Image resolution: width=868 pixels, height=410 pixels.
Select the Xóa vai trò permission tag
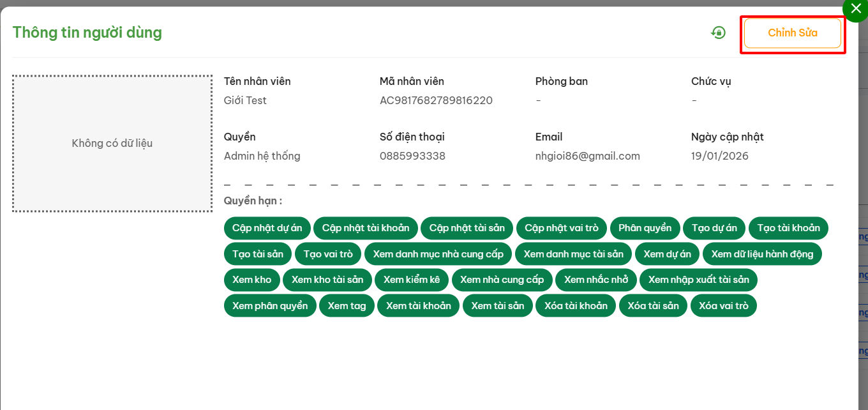(723, 306)
